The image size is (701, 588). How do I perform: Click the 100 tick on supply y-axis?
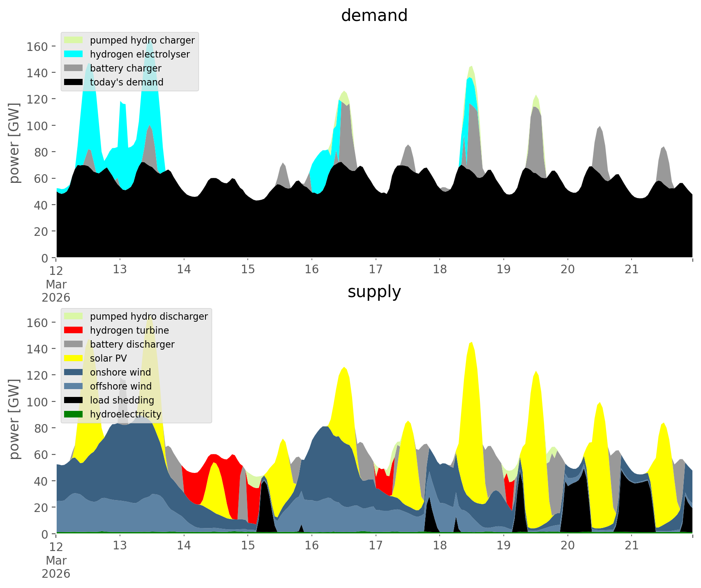pos(36,402)
